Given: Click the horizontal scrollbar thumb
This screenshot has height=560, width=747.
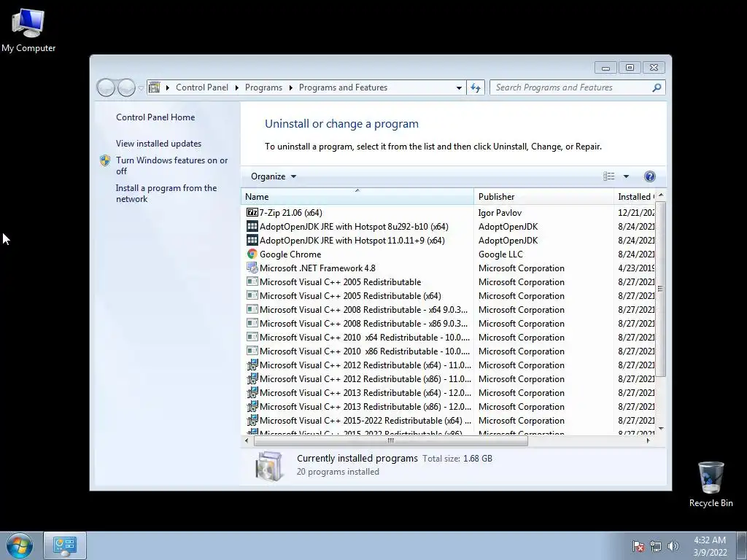Looking at the screenshot, I should pyautogui.click(x=391, y=441).
